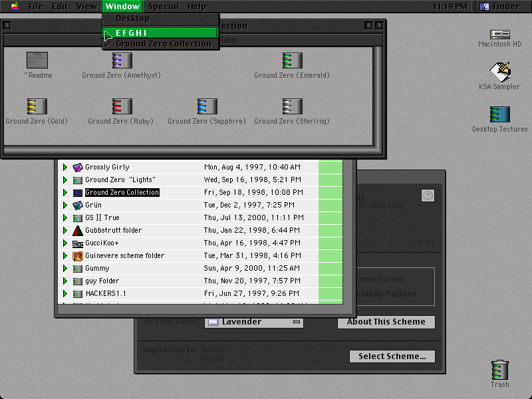The image size is (532, 399).
Task: Open the Help menu
Action: click(x=197, y=7)
